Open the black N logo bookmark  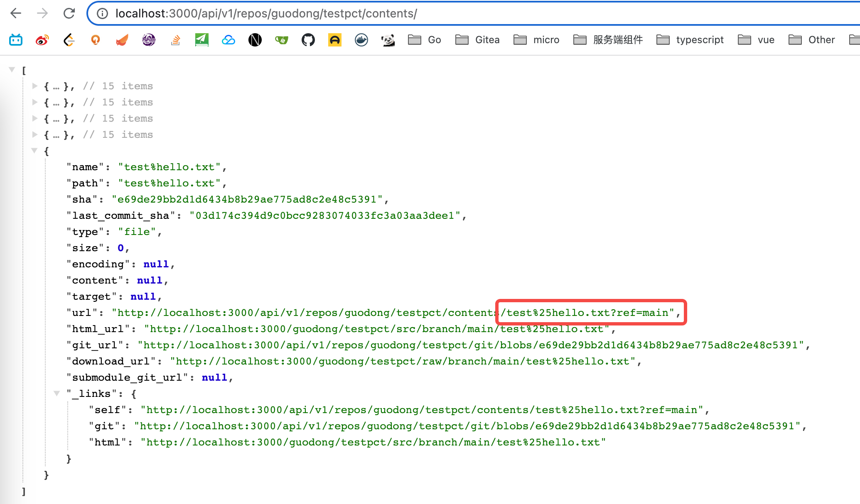tap(255, 40)
